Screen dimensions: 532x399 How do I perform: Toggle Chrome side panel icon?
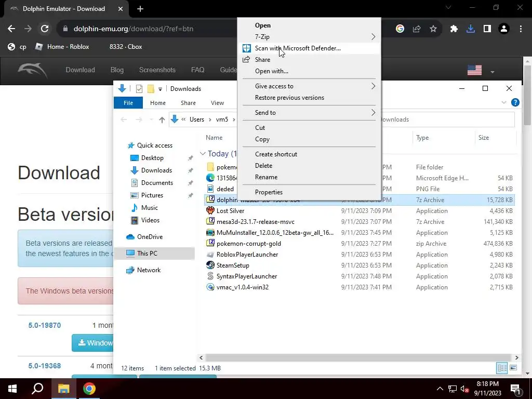pos(487,29)
